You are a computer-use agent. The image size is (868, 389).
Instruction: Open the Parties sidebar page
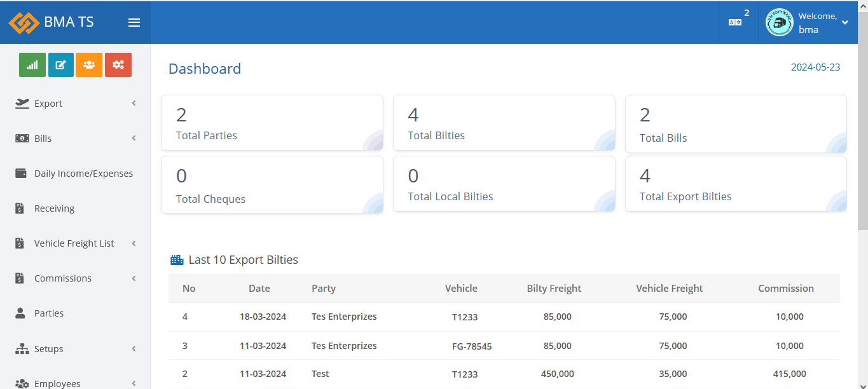(49, 313)
